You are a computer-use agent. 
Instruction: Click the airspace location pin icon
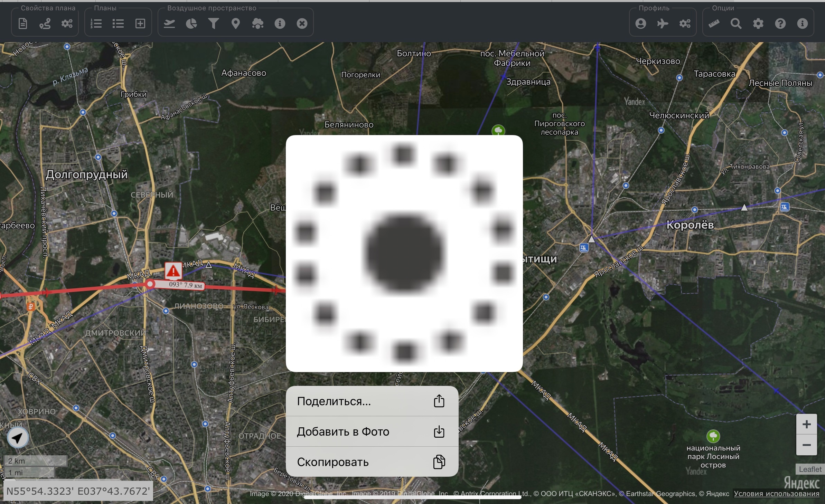(x=236, y=23)
